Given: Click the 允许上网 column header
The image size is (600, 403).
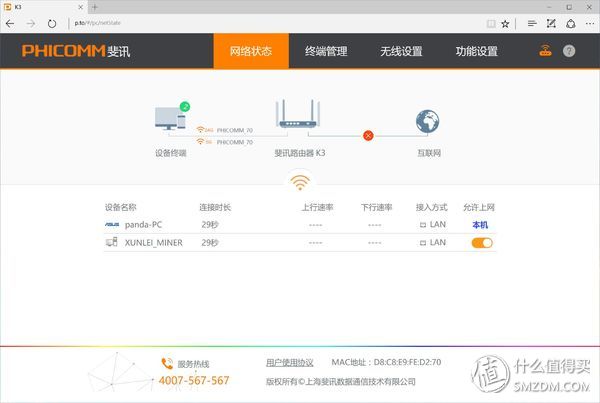Looking at the screenshot, I should (479, 207).
